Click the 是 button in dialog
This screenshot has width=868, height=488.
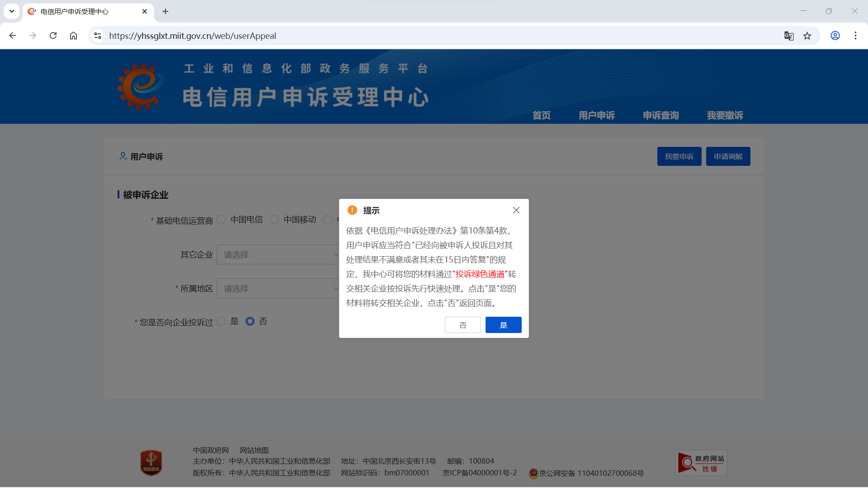pos(503,325)
